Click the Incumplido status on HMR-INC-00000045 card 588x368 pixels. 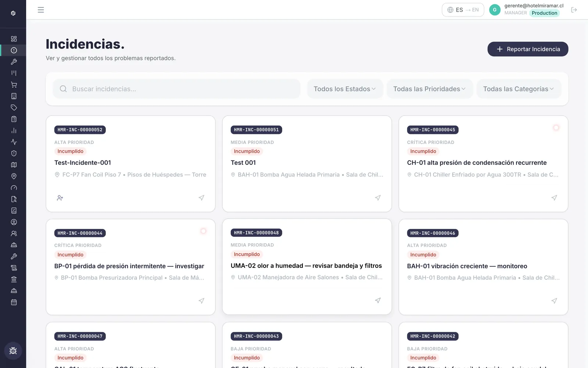click(x=423, y=151)
